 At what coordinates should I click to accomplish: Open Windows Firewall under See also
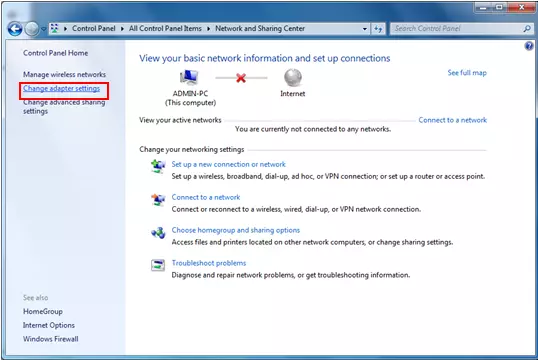click(50, 339)
